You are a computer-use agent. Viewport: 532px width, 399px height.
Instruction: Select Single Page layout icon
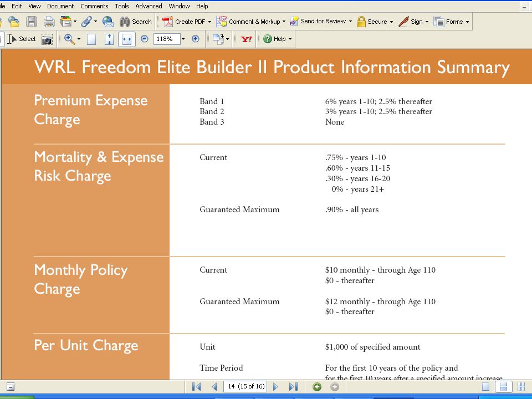485,386
